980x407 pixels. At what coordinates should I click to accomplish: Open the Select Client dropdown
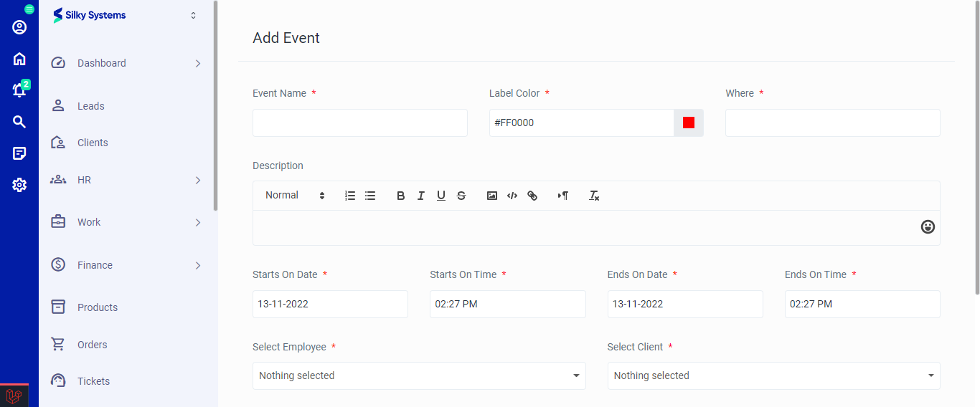[773, 375]
